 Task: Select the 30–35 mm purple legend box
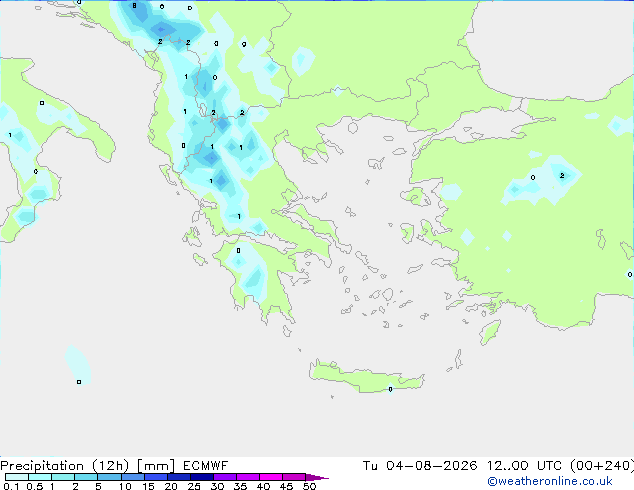tap(225, 477)
